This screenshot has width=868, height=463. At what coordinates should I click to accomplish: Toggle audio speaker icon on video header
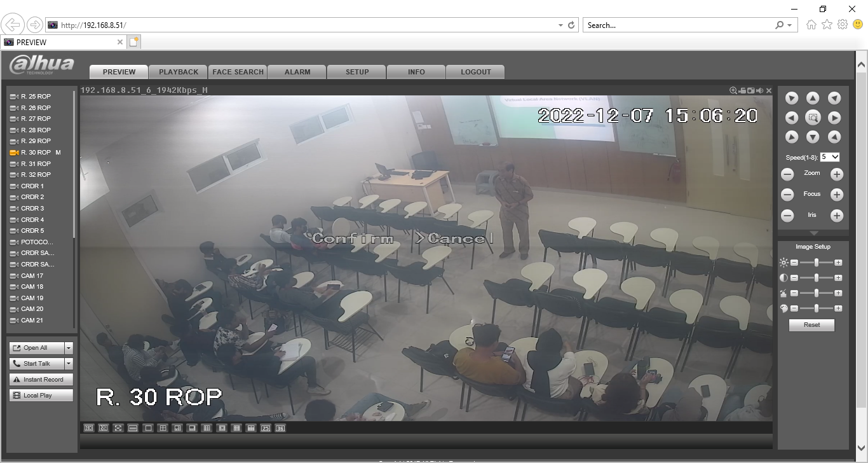759,90
